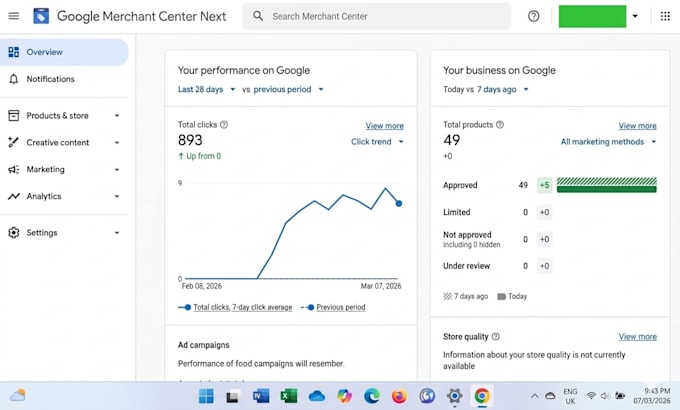The height and width of the screenshot is (410, 680).
Task: Expand the Settings section arrow
Action: coord(117,233)
